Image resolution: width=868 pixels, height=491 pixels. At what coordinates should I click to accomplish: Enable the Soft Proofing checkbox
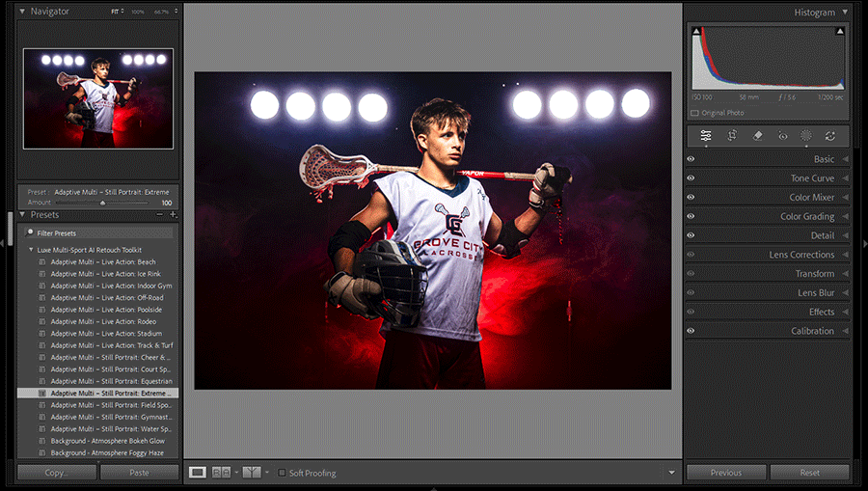coord(282,473)
